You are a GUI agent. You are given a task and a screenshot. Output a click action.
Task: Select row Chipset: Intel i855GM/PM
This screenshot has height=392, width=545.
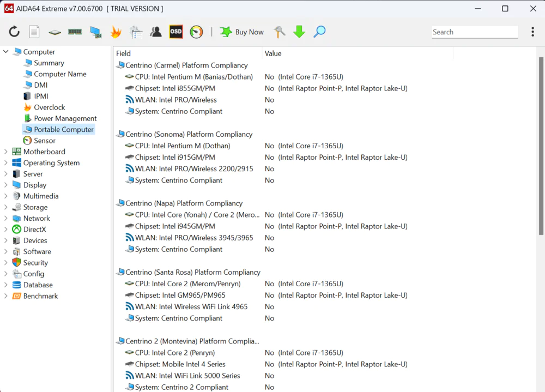175,88
